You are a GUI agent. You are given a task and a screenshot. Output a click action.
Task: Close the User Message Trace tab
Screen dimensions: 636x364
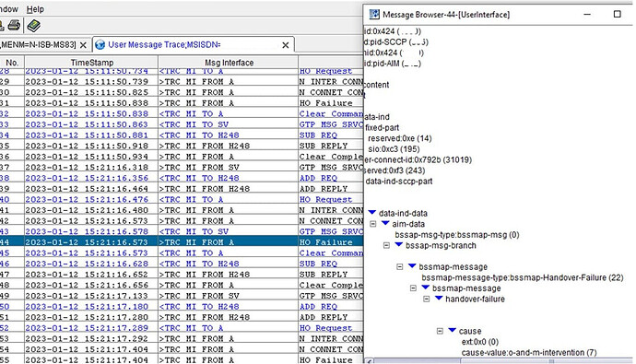click(x=286, y=45)
